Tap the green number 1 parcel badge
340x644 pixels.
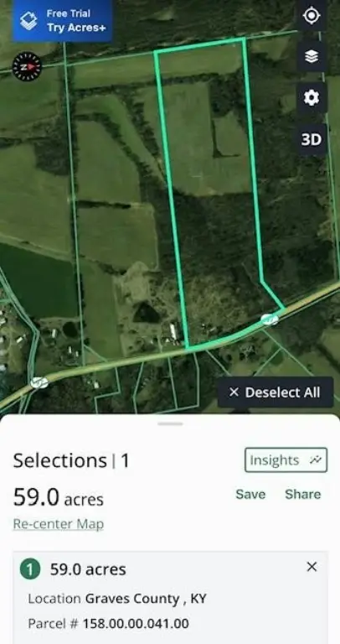(30, 569)
